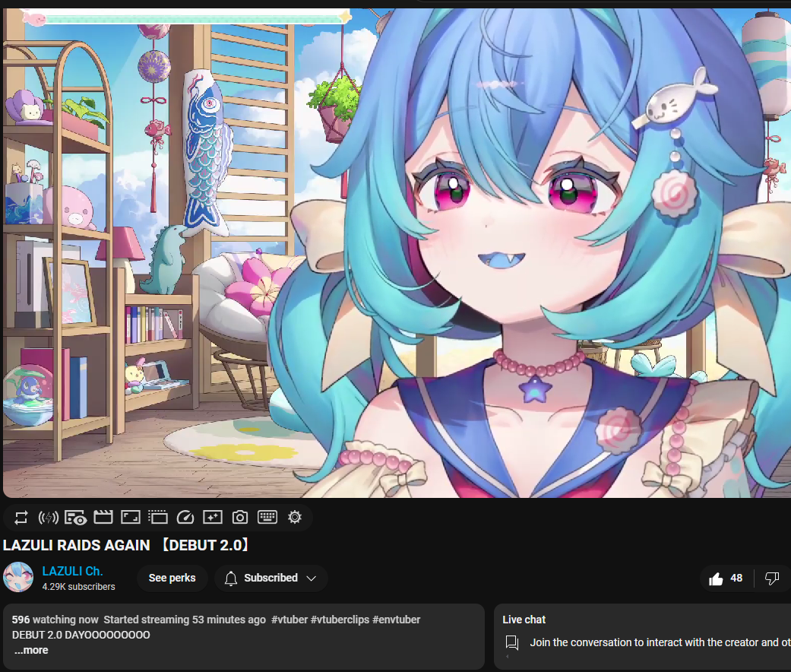Click the stream goal progress bar overlay
791x672 pixels.
(x=186, y=17)
